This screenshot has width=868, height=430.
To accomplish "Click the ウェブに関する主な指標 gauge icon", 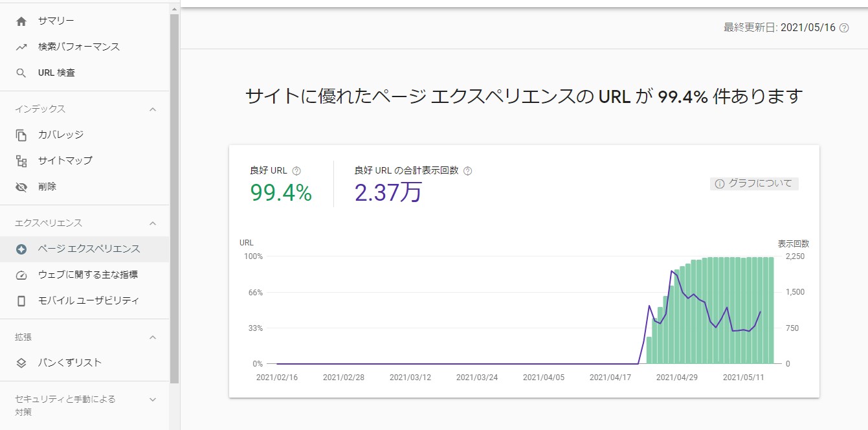I will pos(21,275).
